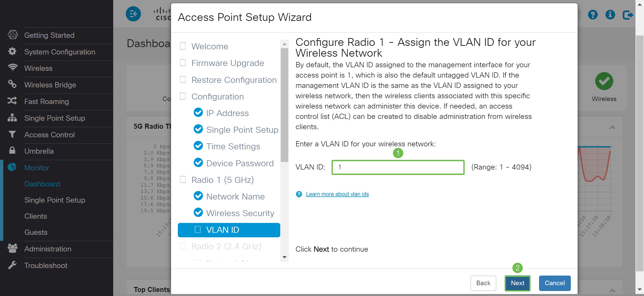
Task: Click the logout icon in header
Action: pyautogui.click(x=628, y=15)
